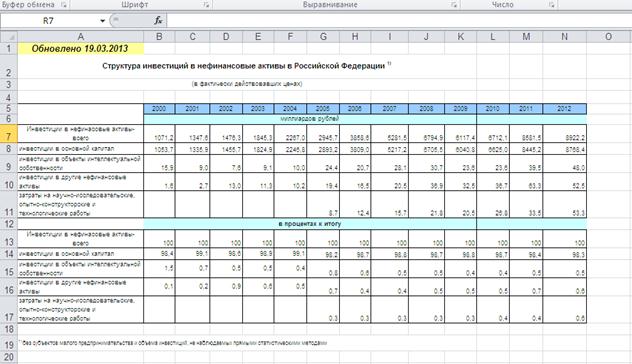This screenshot has height=364, width=632.
Task: Select column G header
Action: click(x=323, y=37)
